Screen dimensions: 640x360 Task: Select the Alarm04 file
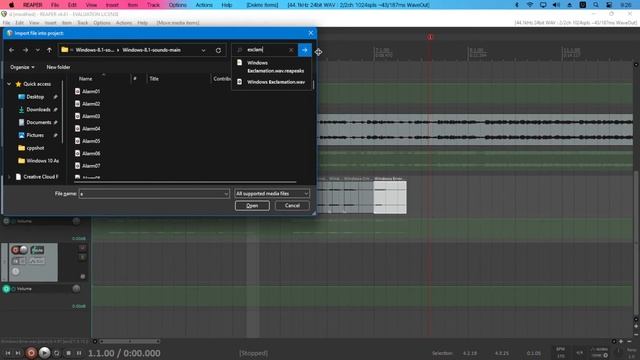(x=88, y=129)
